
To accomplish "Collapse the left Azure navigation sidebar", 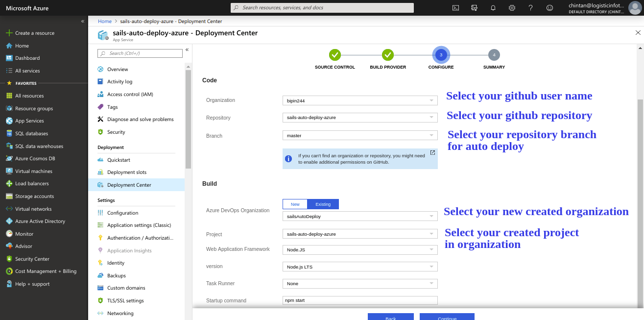I will pyautogui.click(x=83, y=21).
